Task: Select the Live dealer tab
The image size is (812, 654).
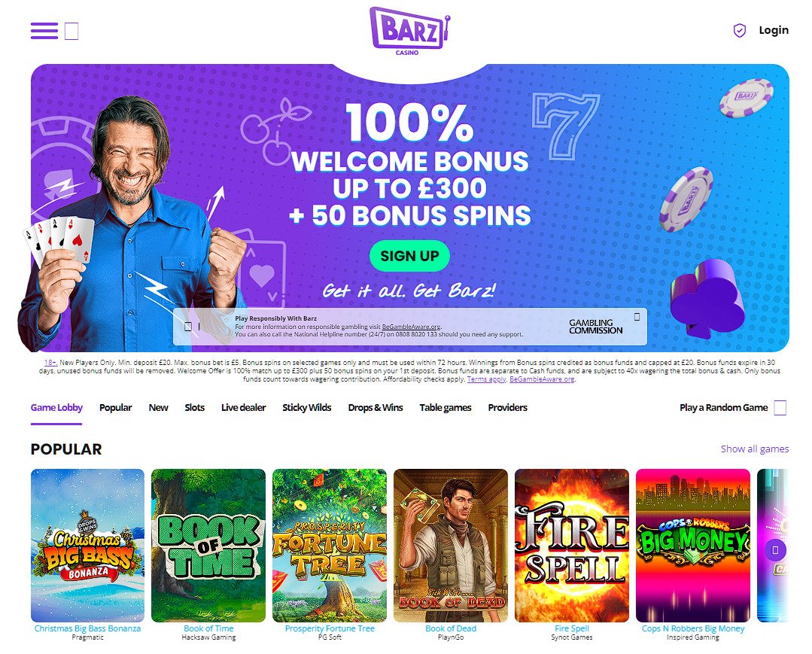Action: [x=243, y=407]
